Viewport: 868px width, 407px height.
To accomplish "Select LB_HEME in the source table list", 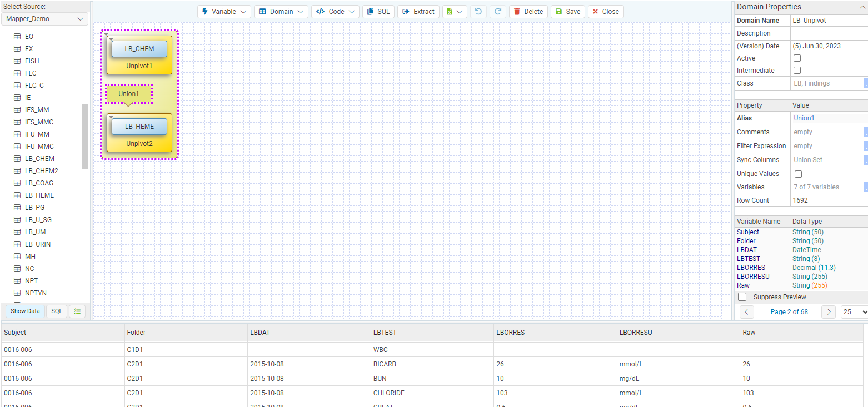I will [x=39, y=195].
